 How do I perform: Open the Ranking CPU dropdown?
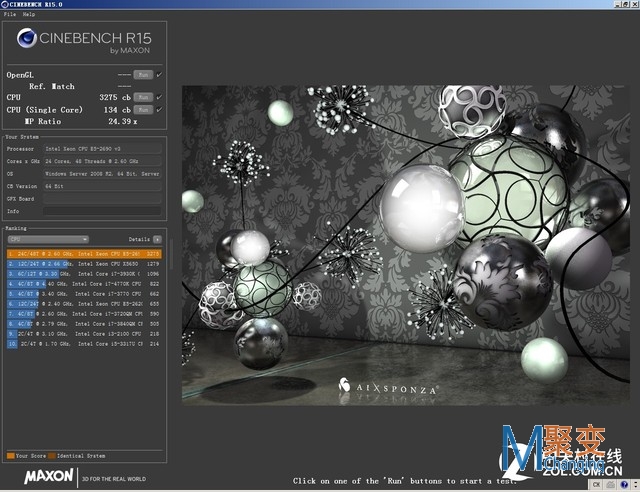[48, 239]
